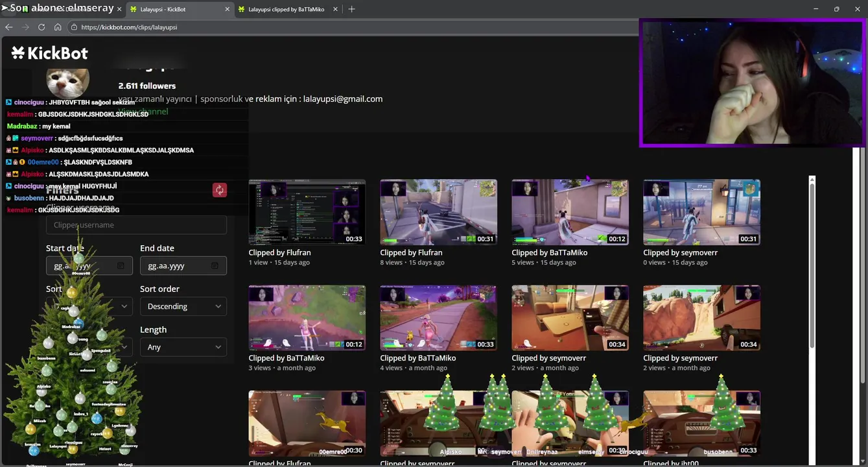The width and height of the screenshot is (868, 467).
Task: Open BaTTaMiko clip thumbnail with 4 views
Action: tap(439, 318)
